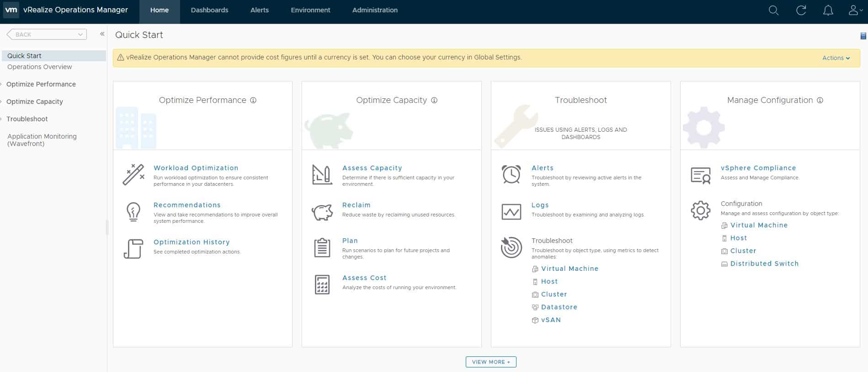This screenshot has width=868, height=372.
Task: Open the user account dropdown
Action: click(x=855, y=10)
